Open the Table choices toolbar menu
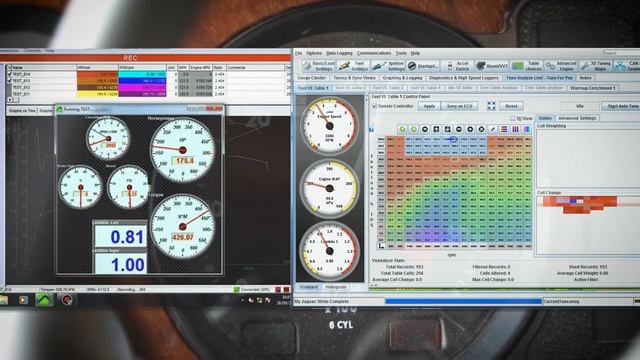Image resolution: width=640 pixels, height=360 pixels. pos(527,66)
